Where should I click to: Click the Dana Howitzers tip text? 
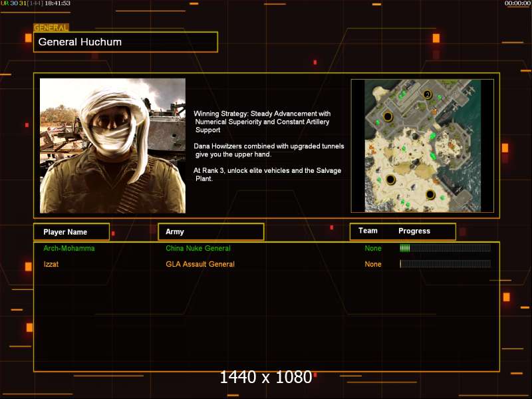point(269,150)
